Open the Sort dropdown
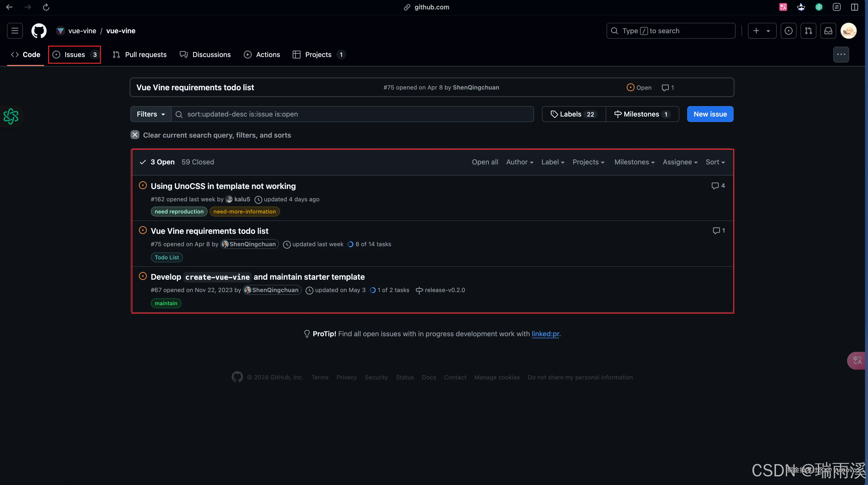868x485 pixels. pyautogui.click(x=715, y=162)
